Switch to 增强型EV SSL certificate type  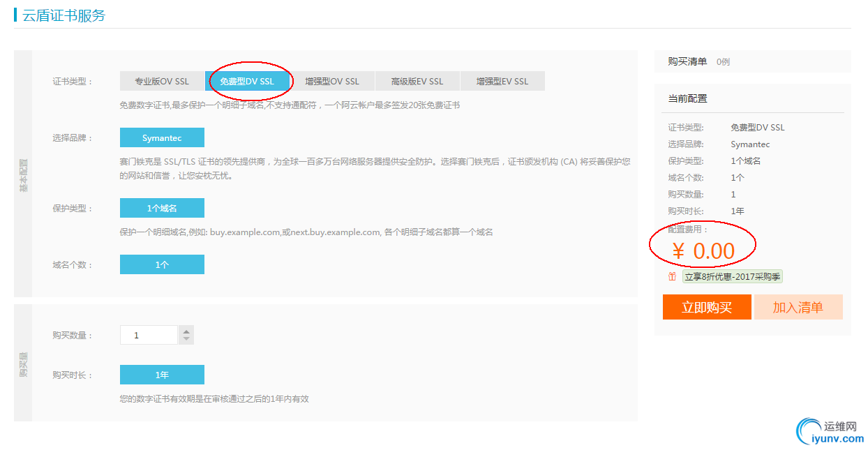[502, 81]
